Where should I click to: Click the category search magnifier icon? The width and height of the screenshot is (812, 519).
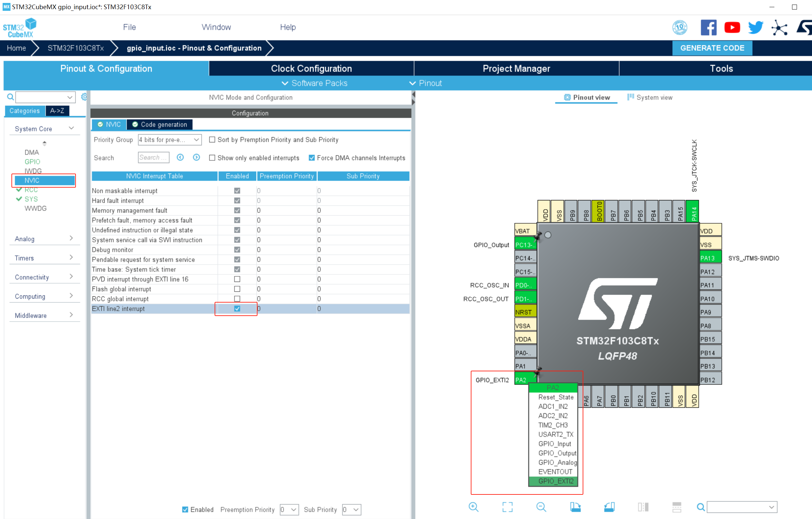point(10,97)
